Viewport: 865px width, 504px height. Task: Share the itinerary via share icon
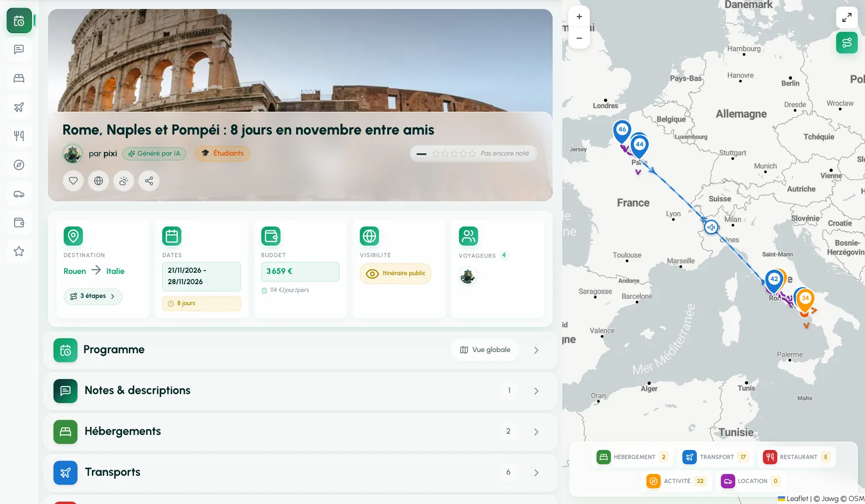pyautogui.click(x=149, y=181)
